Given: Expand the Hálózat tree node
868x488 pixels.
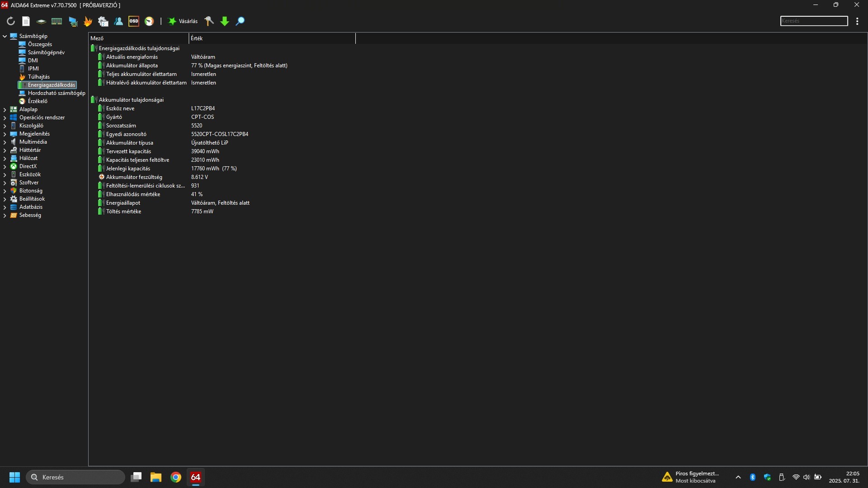Looking at the screenshot, I should point(5,158).
